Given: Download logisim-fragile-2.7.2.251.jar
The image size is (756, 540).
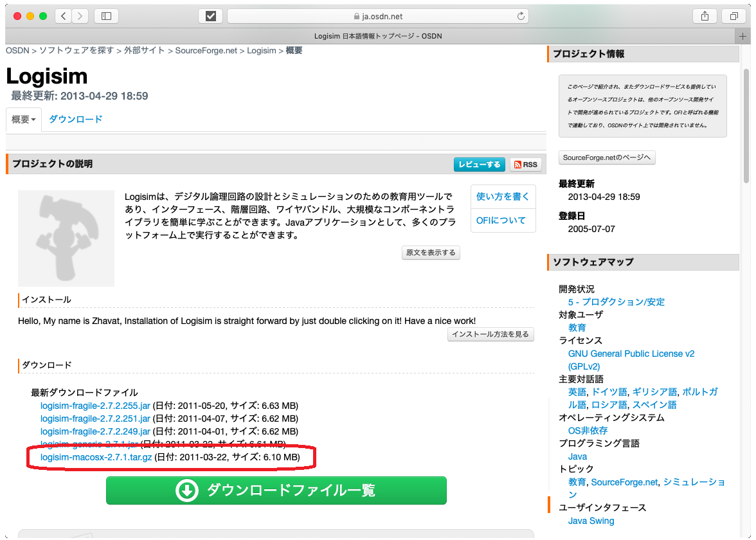Looking at the screenshot, I should tap(95, 419).
